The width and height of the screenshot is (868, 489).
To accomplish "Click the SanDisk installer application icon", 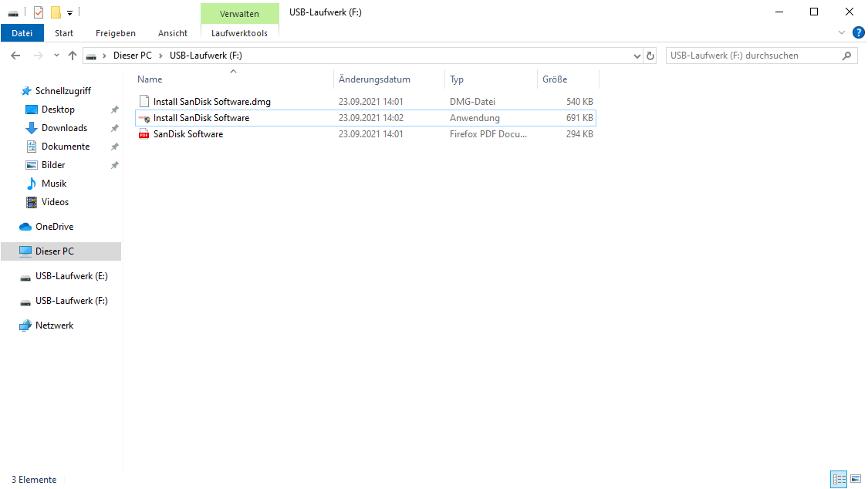I will (144, 118).
